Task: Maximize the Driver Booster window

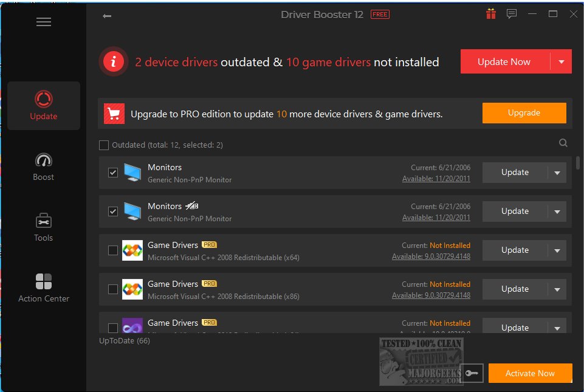Action: pyautogui.click(x=553, y=14)
